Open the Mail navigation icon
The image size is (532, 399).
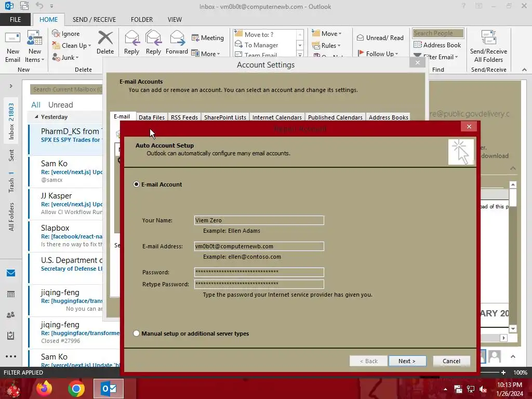[x=11, y=273]
